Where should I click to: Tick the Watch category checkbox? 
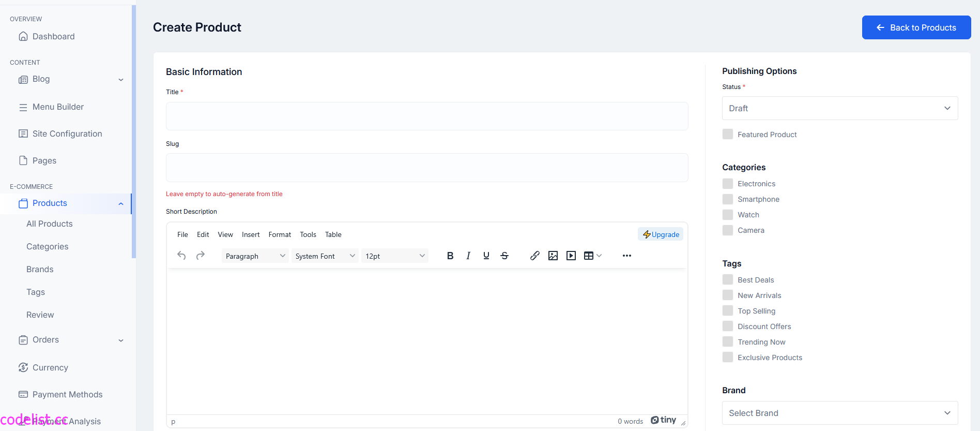728,215
